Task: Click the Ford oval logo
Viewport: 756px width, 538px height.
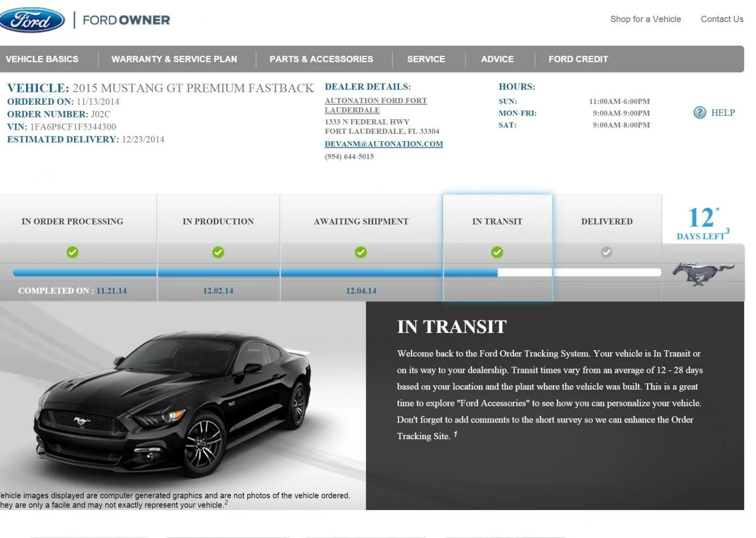Action: (32, 20)
